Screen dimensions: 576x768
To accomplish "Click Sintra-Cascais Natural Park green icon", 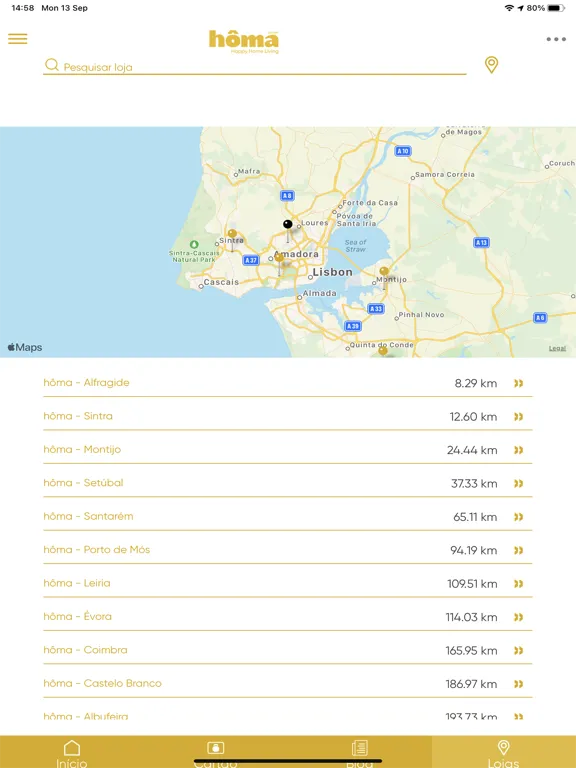I will coord(194,244).
